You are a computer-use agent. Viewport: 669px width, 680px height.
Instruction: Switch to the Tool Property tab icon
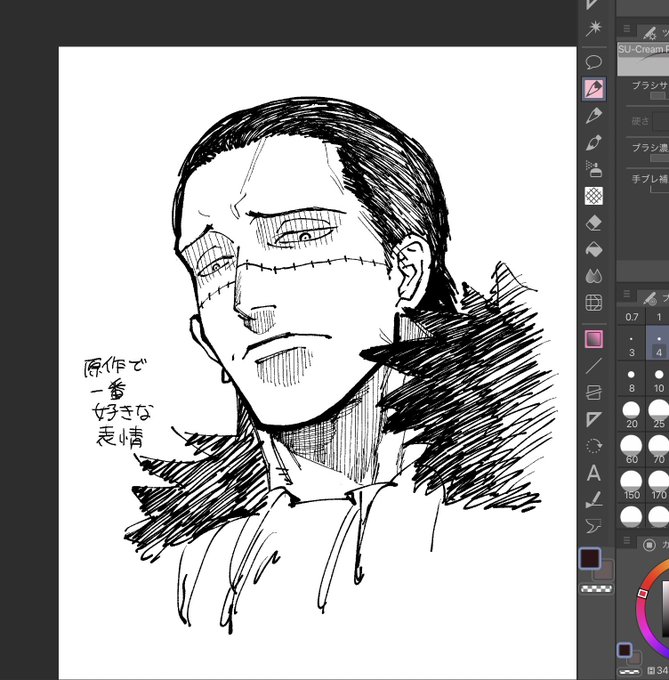pos(649,33)
